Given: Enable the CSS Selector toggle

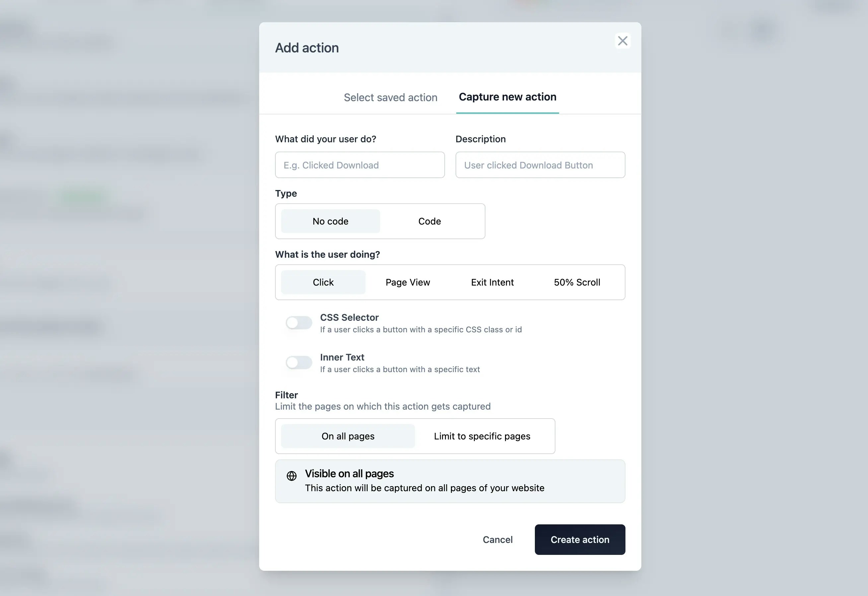Looking at the screenshot, I should click(x=299, y=323).
